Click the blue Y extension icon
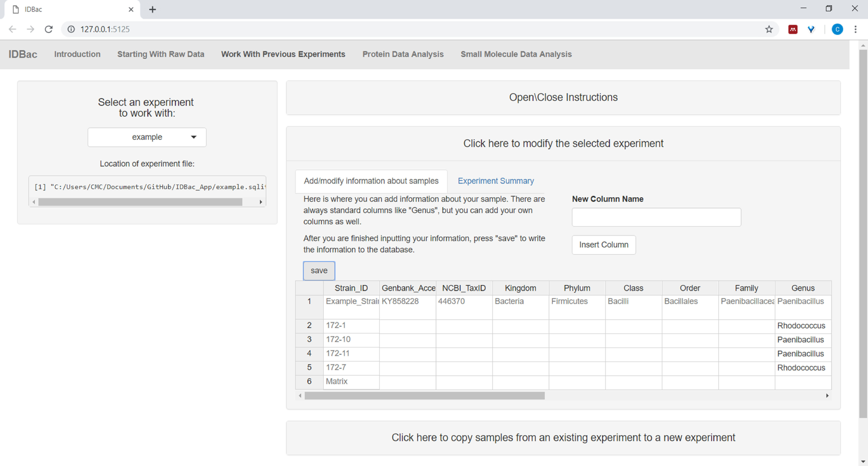 point(811,29)
